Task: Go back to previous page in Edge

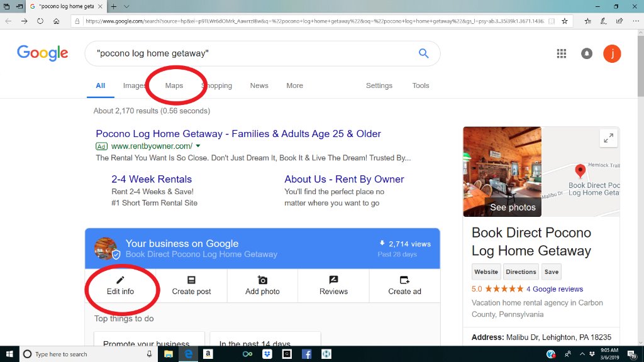Action: coord(8,21)
